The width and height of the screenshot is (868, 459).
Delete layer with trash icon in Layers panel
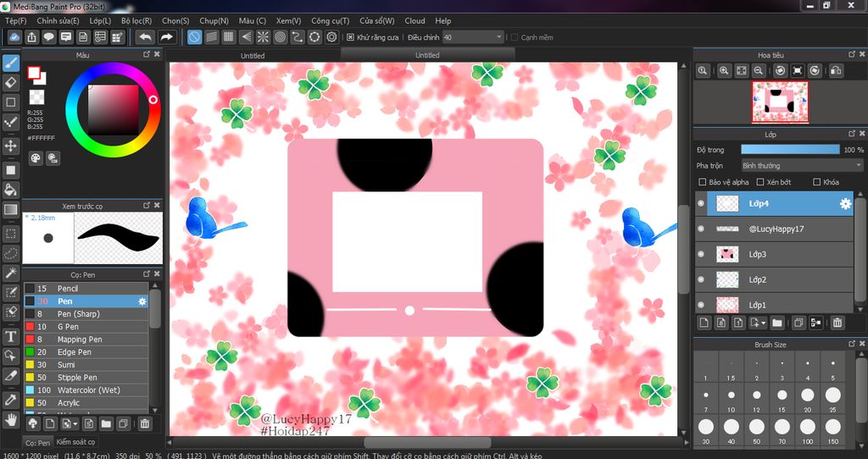[x=837, y=323]
